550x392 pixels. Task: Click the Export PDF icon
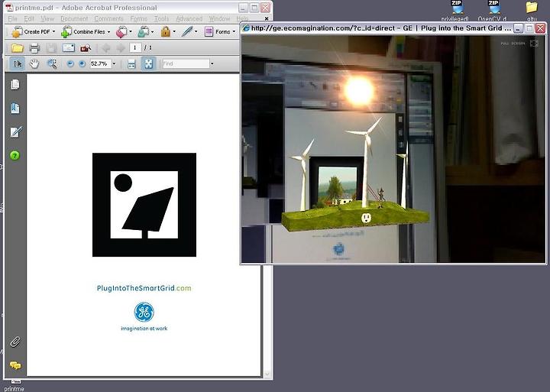(x=121, y=32)
